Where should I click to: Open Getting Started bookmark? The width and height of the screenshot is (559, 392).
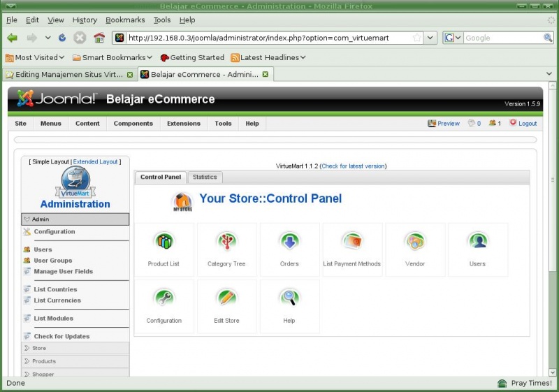coord(193,57)
